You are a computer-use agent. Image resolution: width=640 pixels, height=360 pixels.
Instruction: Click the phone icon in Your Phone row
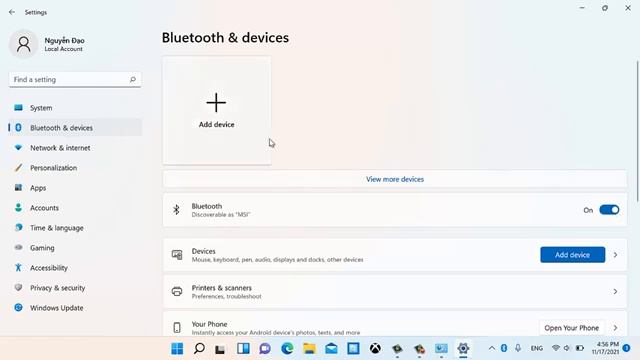pyautogui.click(x=177, y=327)
